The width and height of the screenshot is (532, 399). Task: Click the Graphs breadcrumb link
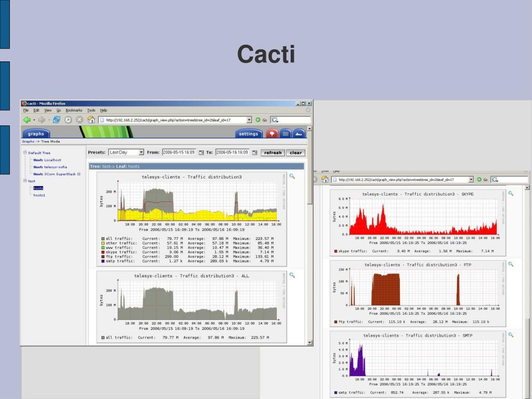tap(28, 141)
